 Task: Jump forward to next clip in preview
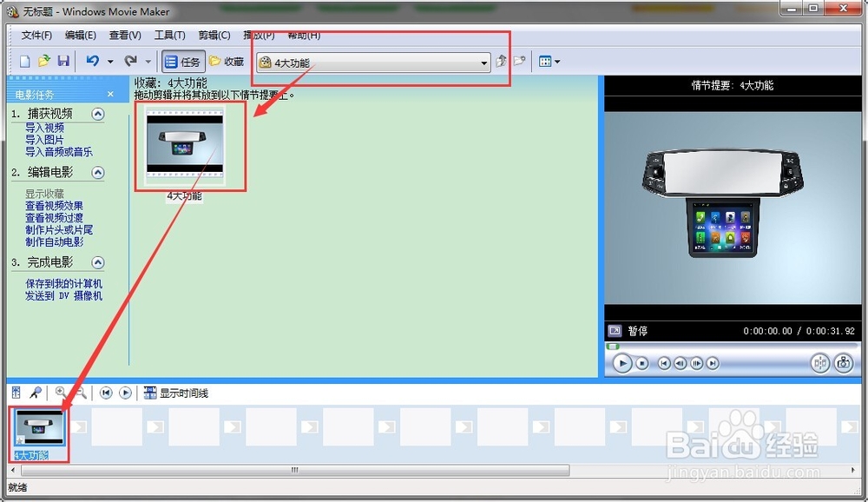pos(713,364)
